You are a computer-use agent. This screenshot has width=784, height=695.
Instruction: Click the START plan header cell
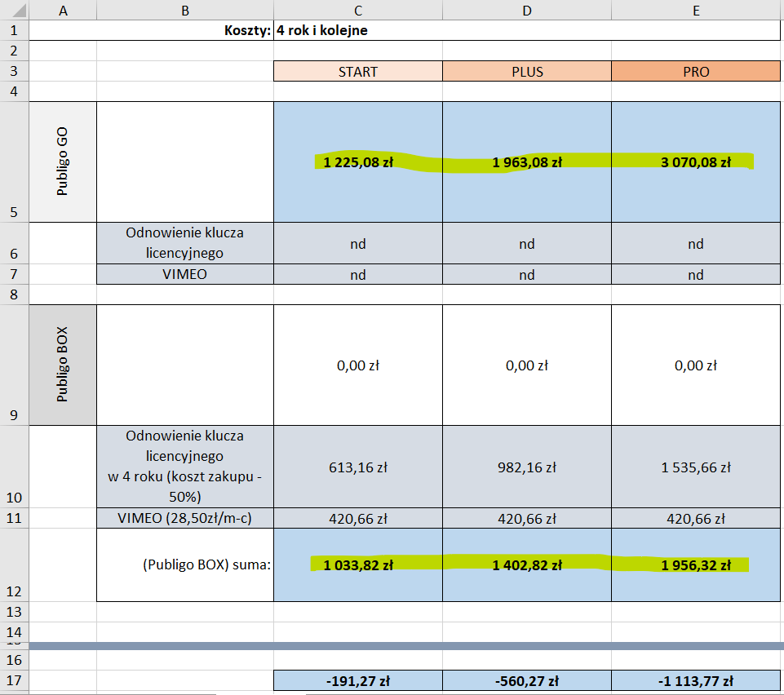tap(358, 72)
